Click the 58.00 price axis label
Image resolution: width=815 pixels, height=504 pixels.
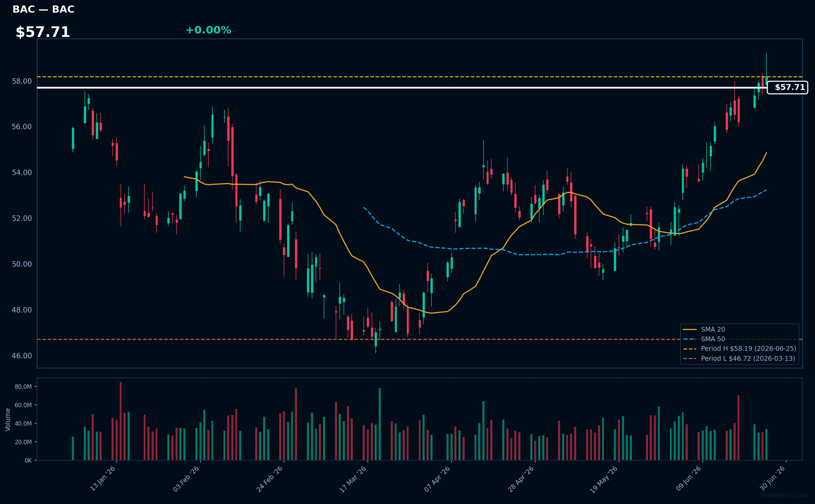(x=22, y=81)
